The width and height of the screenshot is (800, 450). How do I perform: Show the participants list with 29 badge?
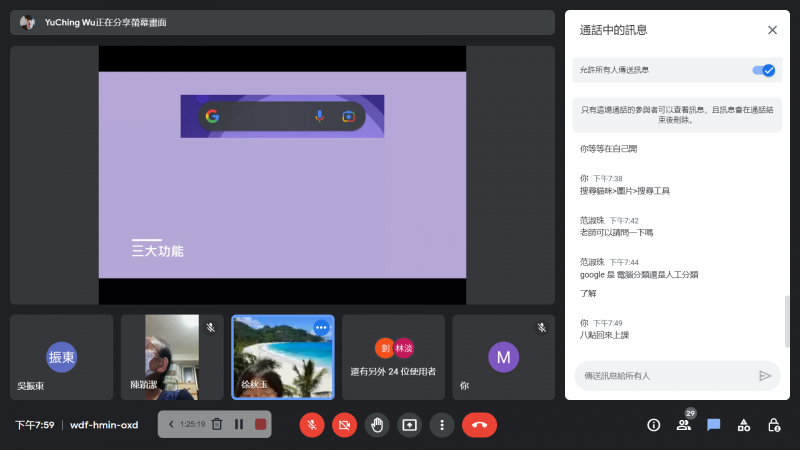click(684, 424)
